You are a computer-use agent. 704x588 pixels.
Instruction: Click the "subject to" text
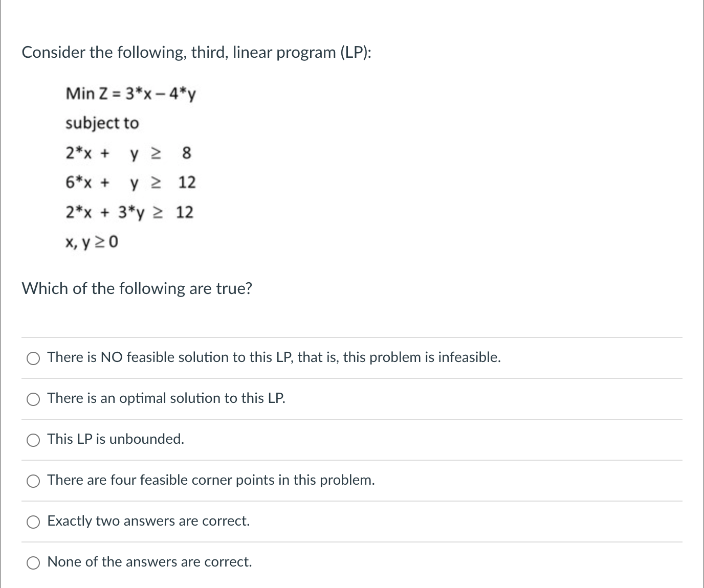(101, 123)
